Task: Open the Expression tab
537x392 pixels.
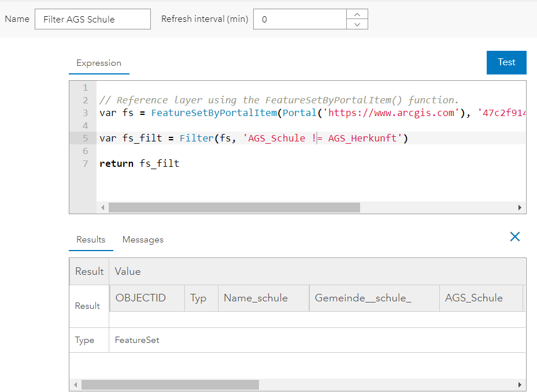Action: [99, 63]
